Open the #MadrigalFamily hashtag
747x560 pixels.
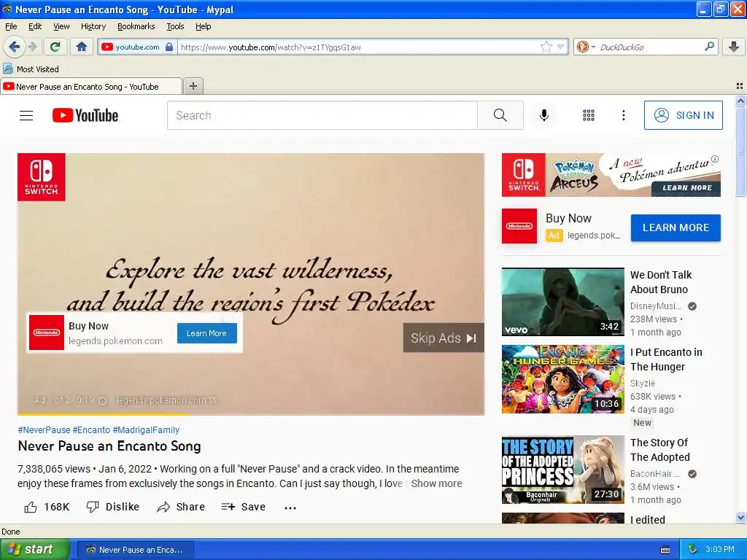click(146, 430)
